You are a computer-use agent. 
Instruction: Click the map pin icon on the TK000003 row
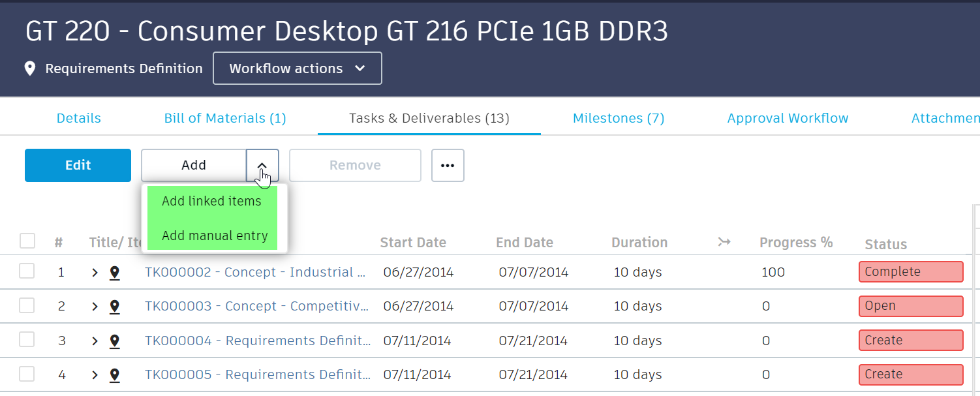115,306
